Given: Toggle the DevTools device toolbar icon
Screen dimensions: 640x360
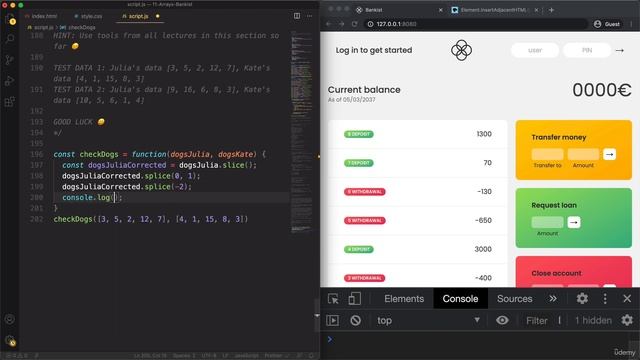Looking at the screenshot, I should pyautogui.click(x=354, y=299).
